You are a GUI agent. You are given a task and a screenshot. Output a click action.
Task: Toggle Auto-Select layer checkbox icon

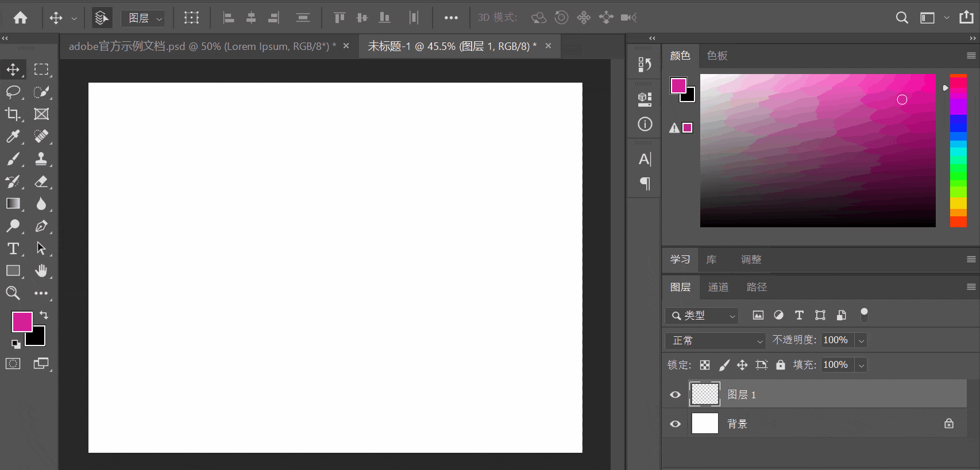(102, 18)
